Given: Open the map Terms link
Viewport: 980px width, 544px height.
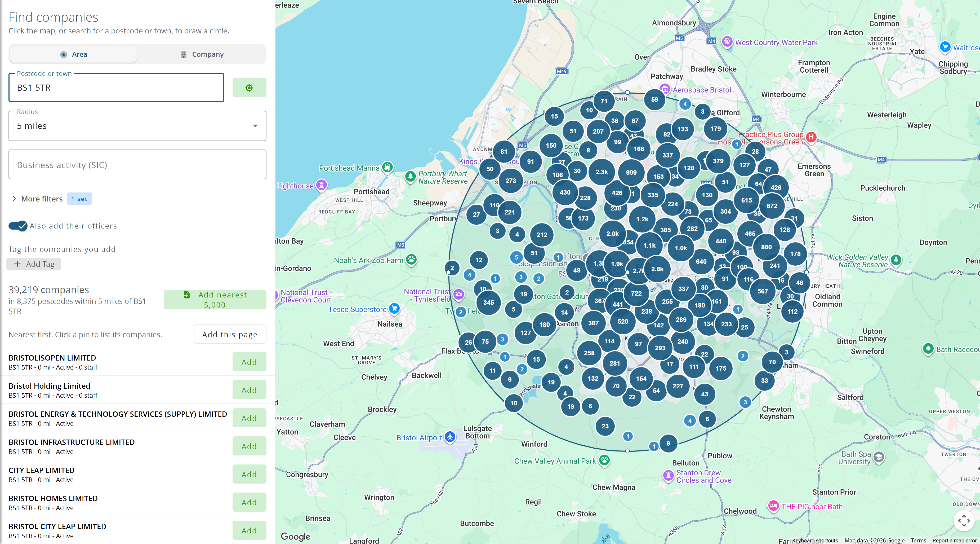Looking at the screenshot, I should pyautogui.click(x=918, y=541).
